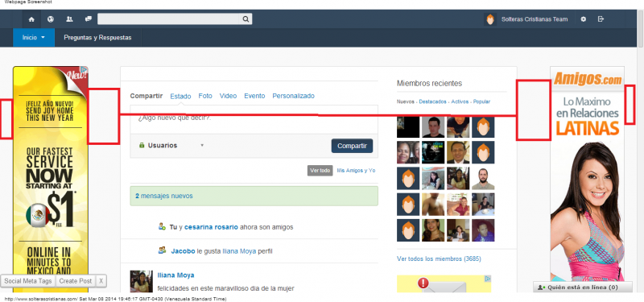The image size is (644, 302).
Task: Click the Compartir button
Action: pos(352,146)
